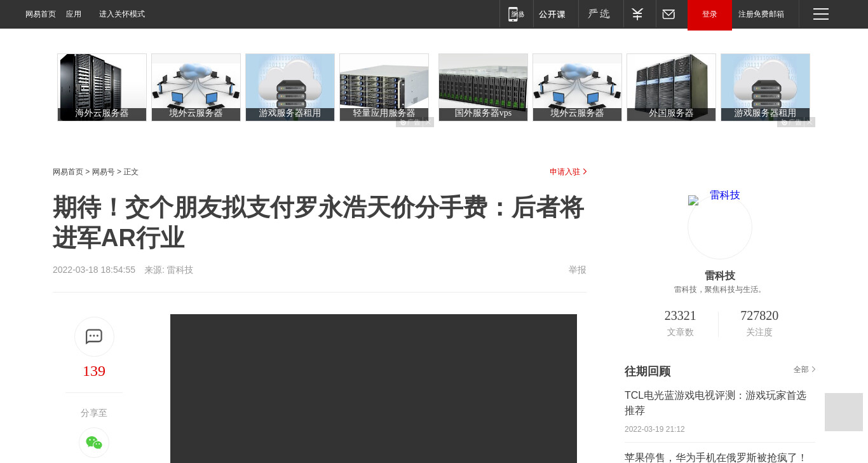Open the 网易号 breadcrumb link

(x=104, y=172)
